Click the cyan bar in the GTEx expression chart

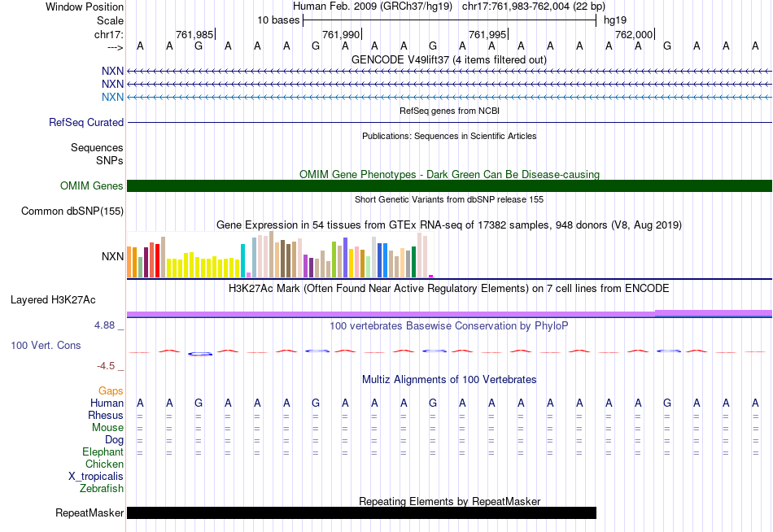coord(242,260)
